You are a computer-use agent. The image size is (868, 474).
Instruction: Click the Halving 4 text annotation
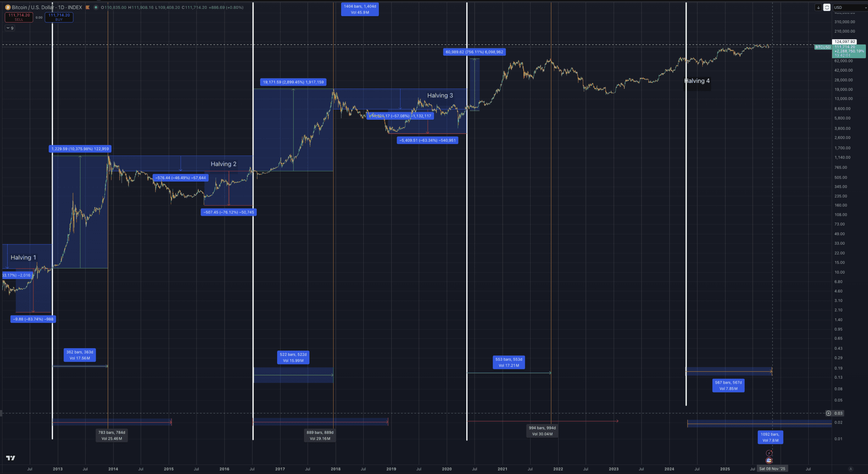(697, 81)
